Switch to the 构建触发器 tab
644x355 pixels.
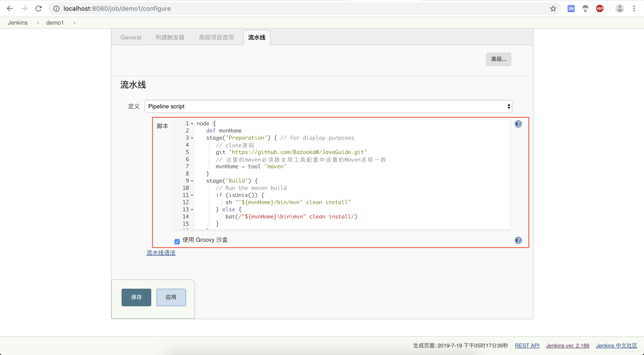pos(170,38)
